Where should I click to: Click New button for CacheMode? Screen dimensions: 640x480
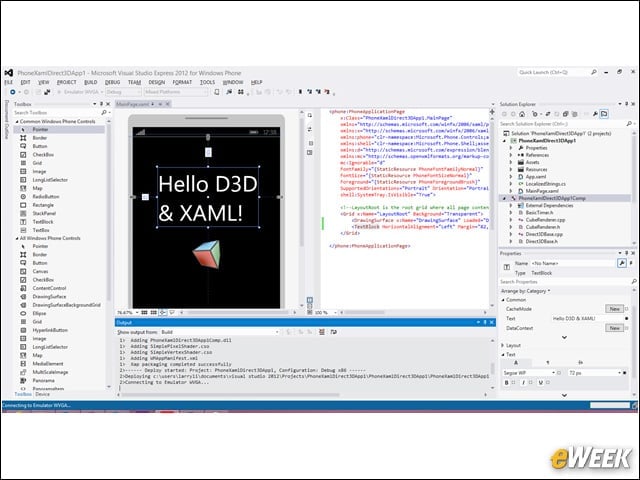[x=614, y=309]
